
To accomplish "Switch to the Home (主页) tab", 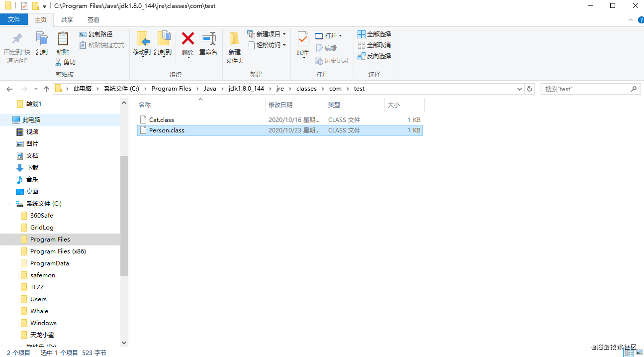I will (x=41, y=20).
